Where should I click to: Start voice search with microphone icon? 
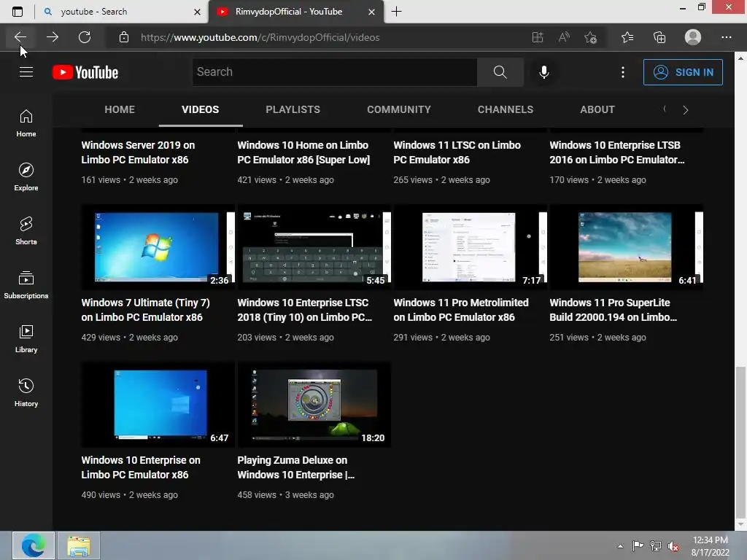point(543,72)
